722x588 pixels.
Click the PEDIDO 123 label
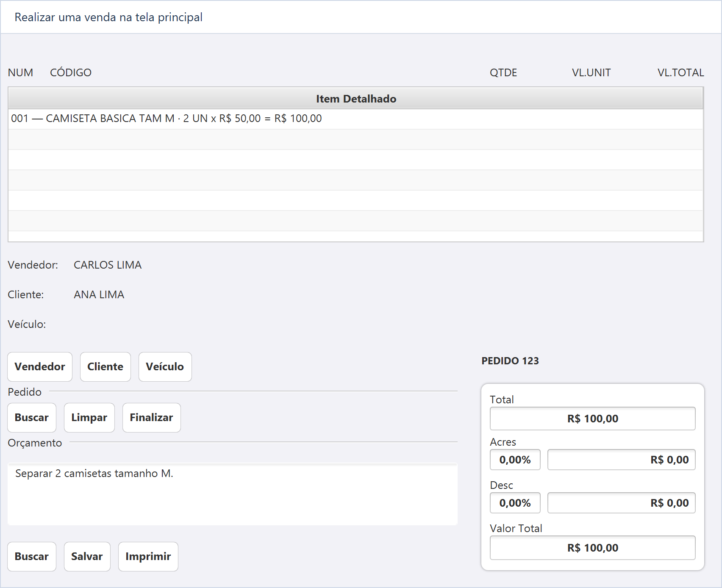pos(510,361)
